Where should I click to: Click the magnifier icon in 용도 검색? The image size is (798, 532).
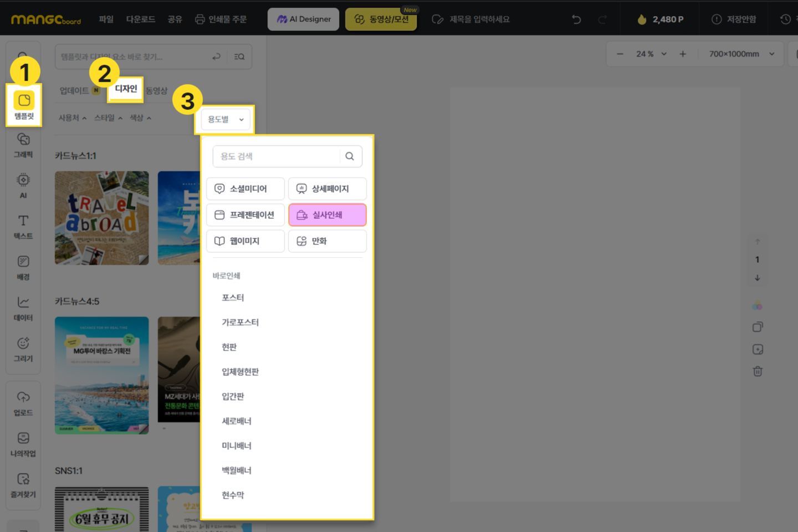click(x=350, y=156)
